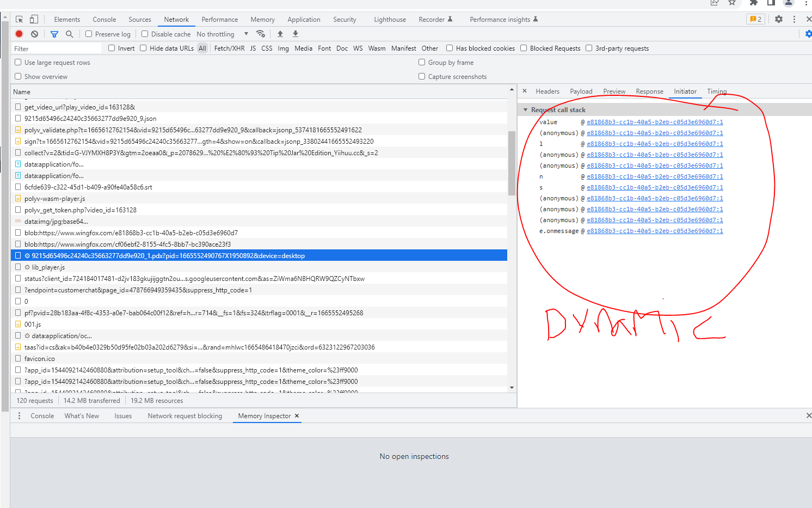Click the red record network log button
The height and width of the screenshot is (508, 812).
[x=19, y=34]
